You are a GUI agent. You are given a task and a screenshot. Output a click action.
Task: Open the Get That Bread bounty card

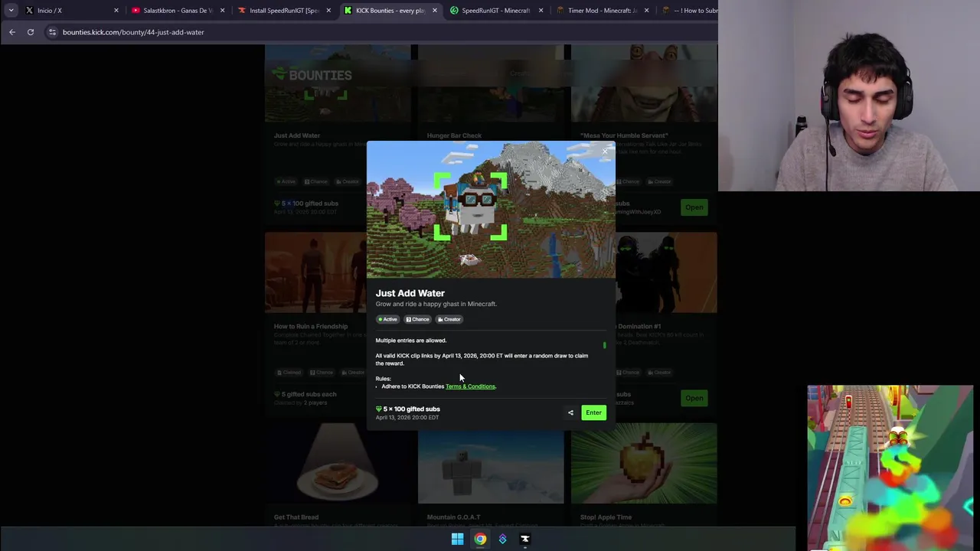point(337,474)
